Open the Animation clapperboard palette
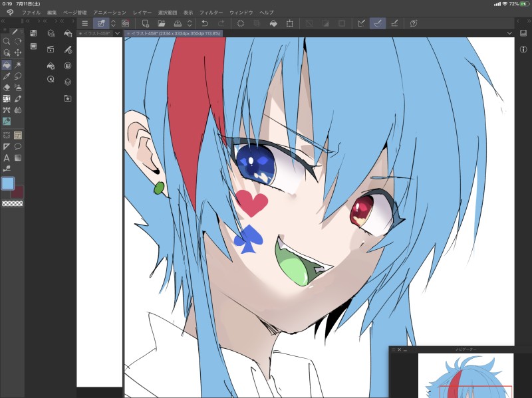Viewport: 532px width, 398px height. click(x=51, y=49)
